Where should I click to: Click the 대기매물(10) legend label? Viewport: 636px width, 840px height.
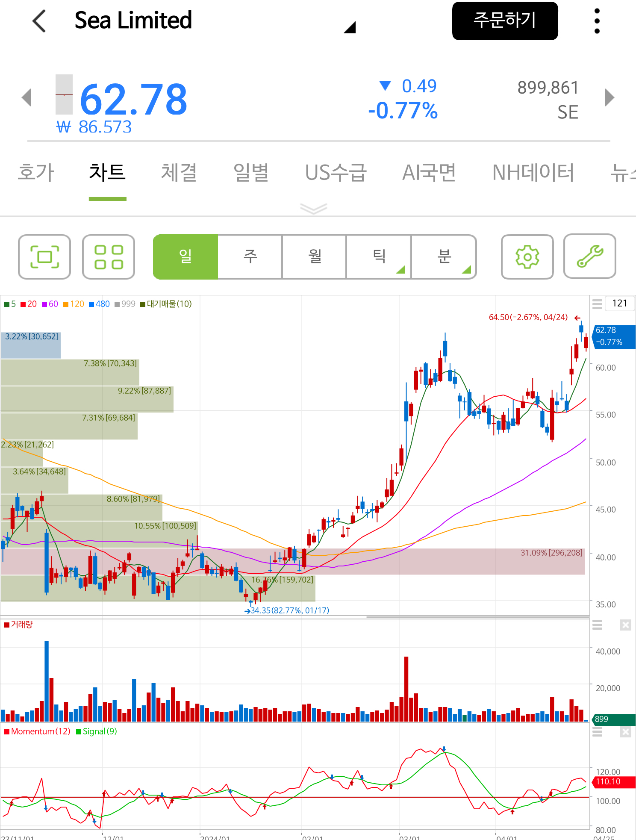click(166, 304)
